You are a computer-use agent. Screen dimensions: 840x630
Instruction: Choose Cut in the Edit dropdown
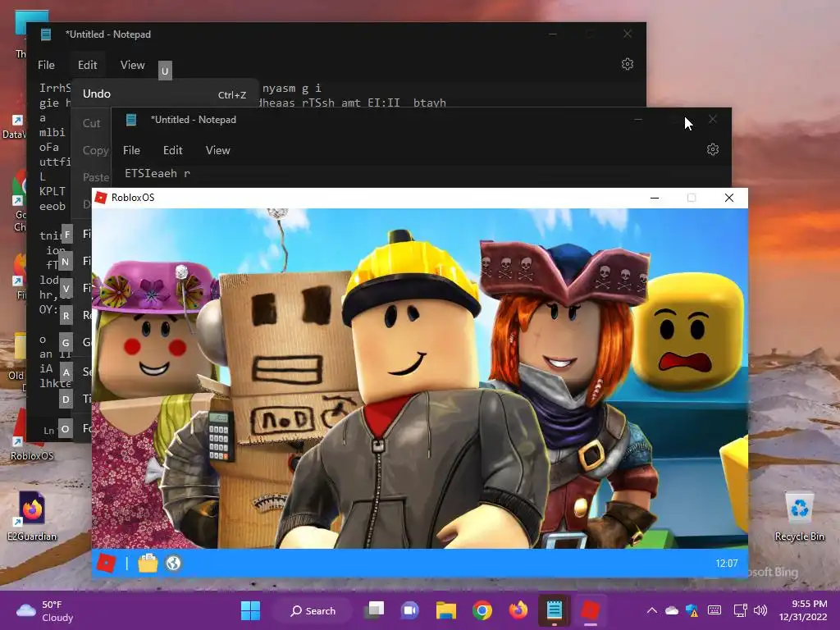tap(92, 123)
